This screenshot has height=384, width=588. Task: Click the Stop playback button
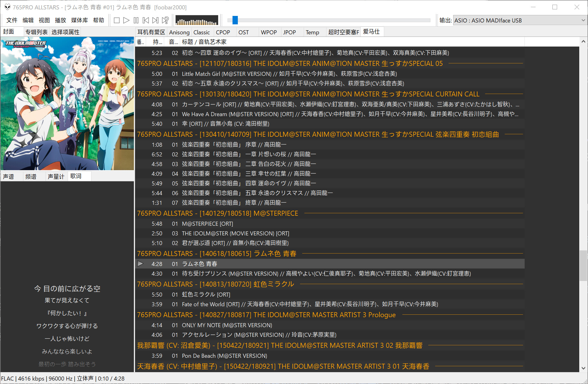tap(117, 20)
